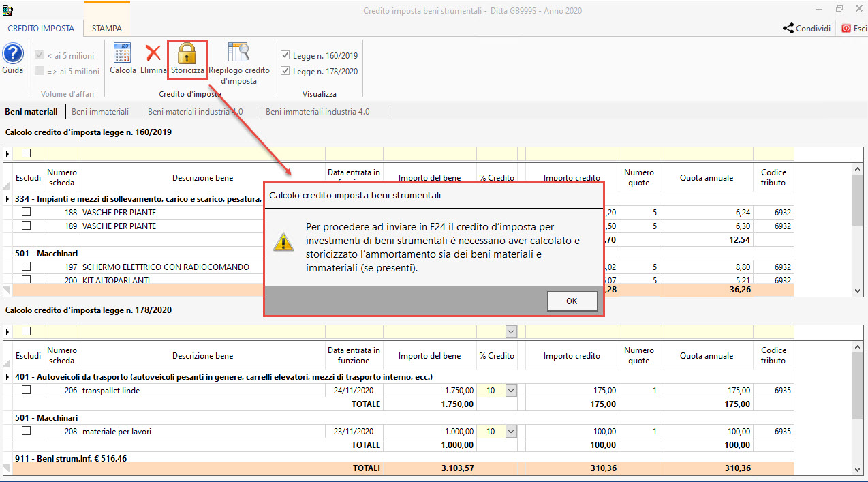Click 'Quota annuale' header in legge 160/2019 table
The image size is (868, 482).
[x=707, y=178]
